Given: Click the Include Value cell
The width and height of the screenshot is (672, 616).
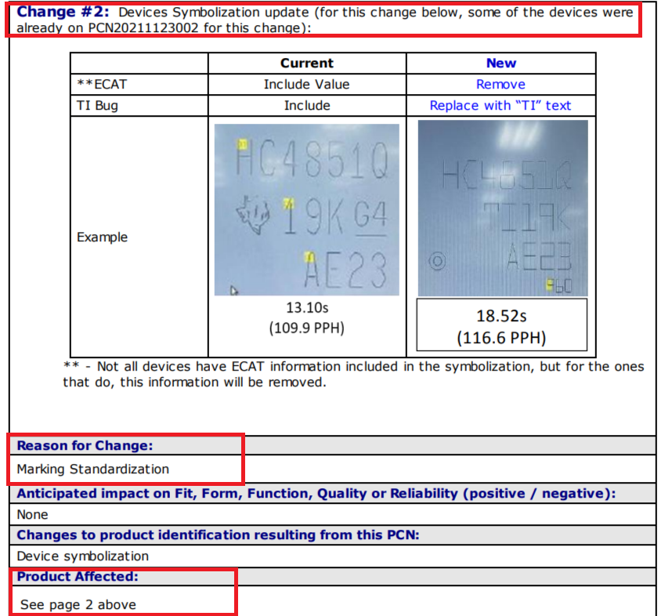Looking at the screenshot, I should point(307,84).
